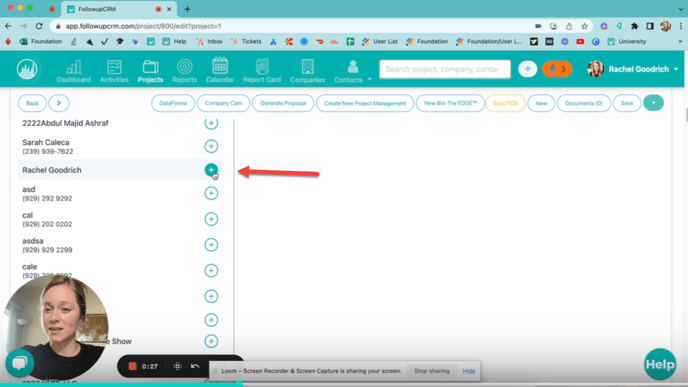Screen dimensions: 688x387
Task: Open the University bookmark
Action: (x=627, y=41)
